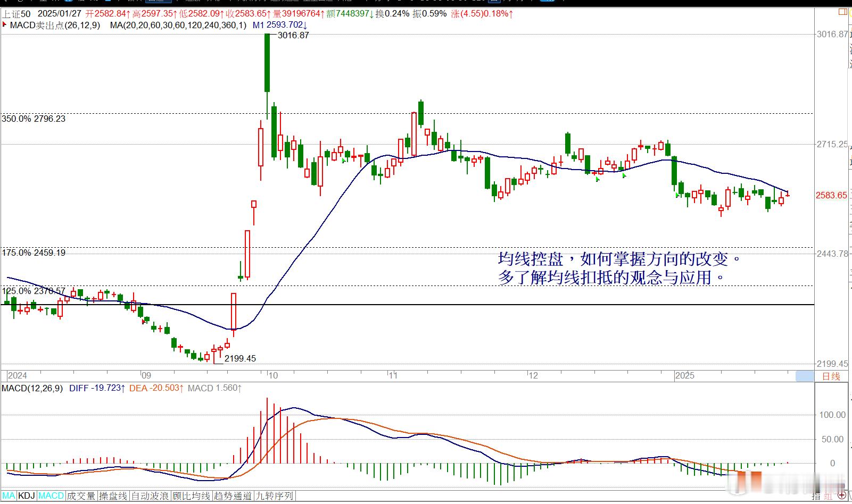This screenshot has width=852, height=504.
Task: Click the MACD 1.560 value label
Action: pos(214,388)
